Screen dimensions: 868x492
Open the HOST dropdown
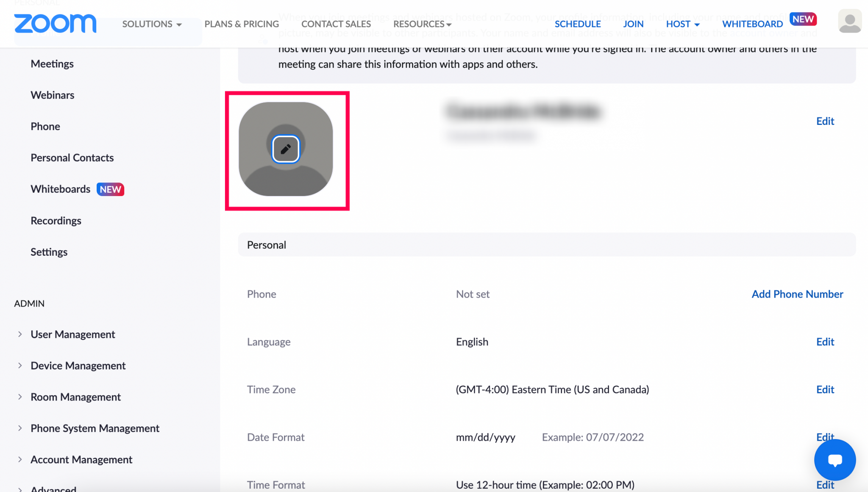click(x=682, y=24)
